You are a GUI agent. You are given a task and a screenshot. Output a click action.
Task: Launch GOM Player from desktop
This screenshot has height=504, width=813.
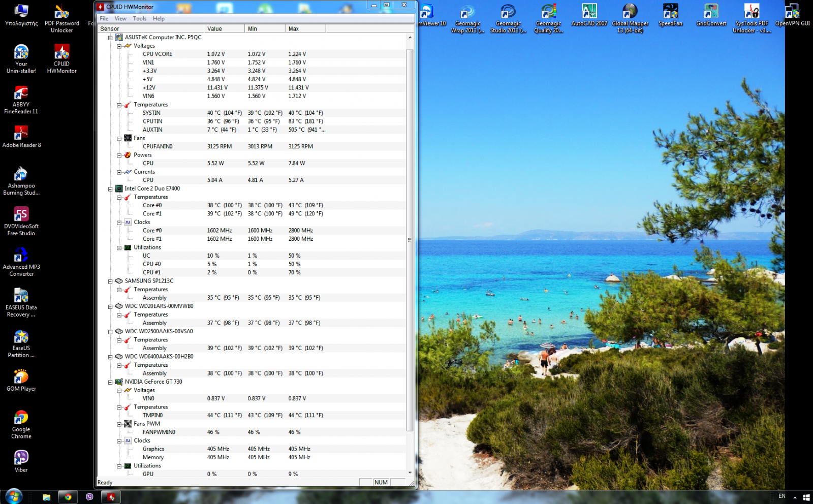coord(21,381)
